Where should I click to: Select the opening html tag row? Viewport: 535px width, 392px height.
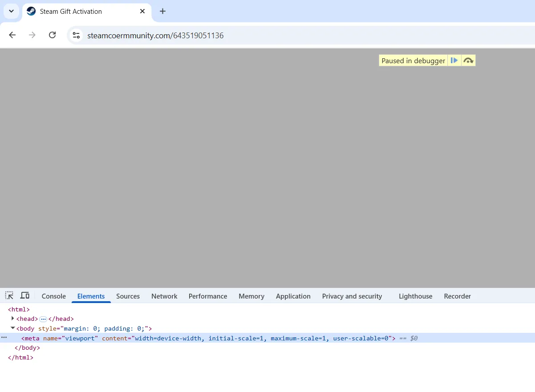click(x=19, y=309)
